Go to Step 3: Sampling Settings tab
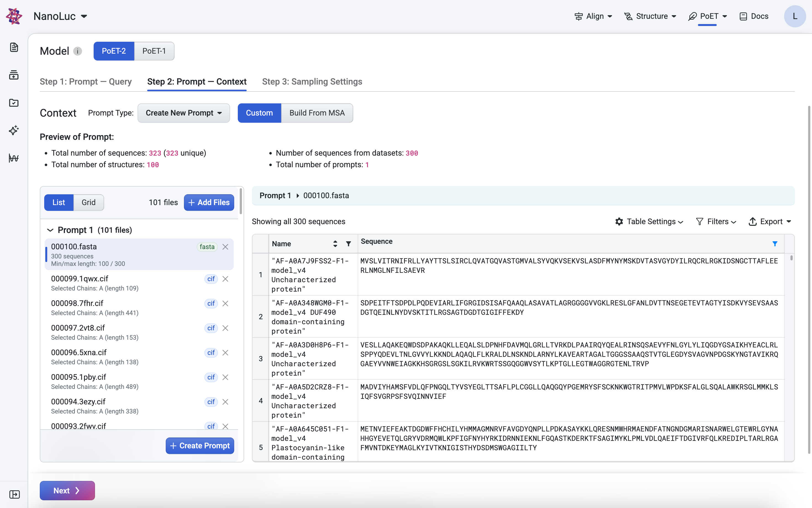This screenshot has height=508, width=812. coord(312,82)
